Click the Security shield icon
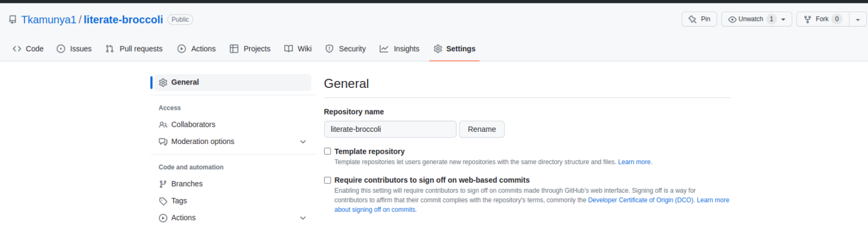The width and height of the screenshot is (868, 225). coord(329,49)
